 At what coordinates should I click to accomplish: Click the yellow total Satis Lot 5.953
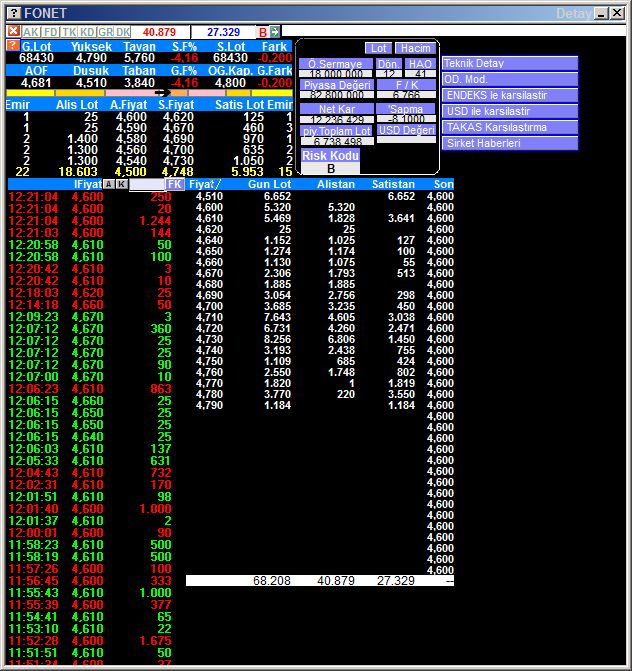point(247,172)
